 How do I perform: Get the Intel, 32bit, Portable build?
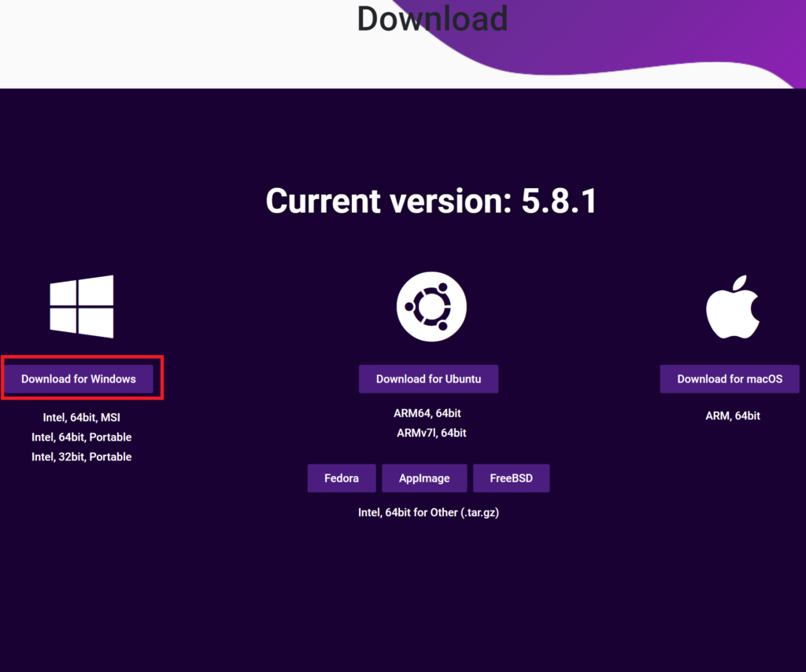point(81,456)
